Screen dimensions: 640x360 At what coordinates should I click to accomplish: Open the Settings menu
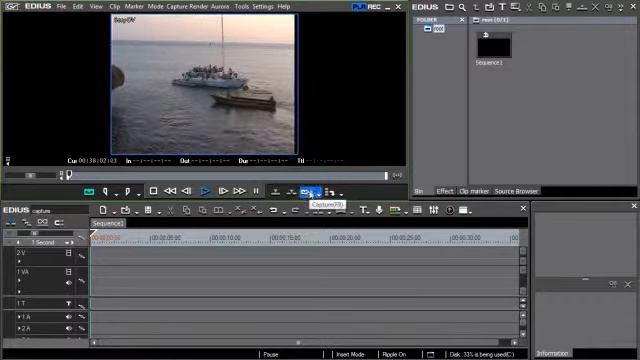click(263, 7)
